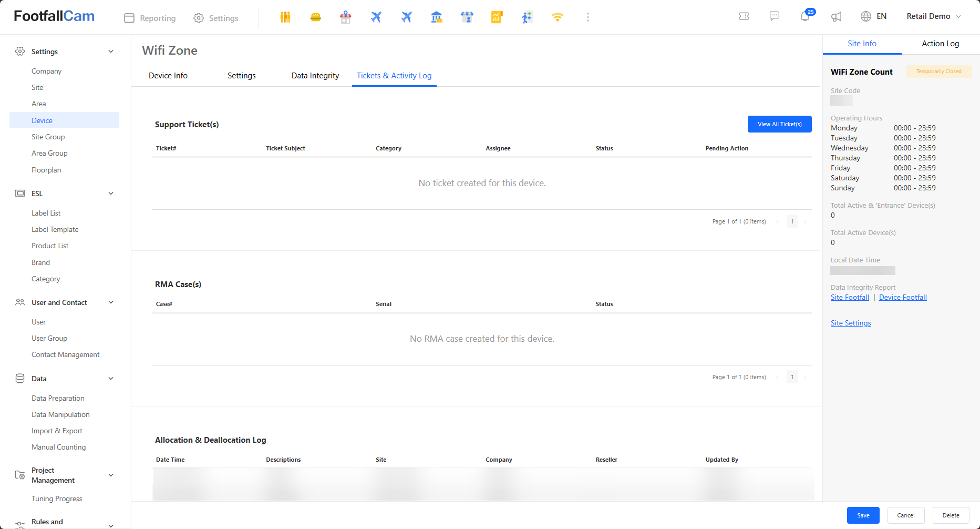Select the store with map pin icon
The image size is (980, 529).
[346, 17]
